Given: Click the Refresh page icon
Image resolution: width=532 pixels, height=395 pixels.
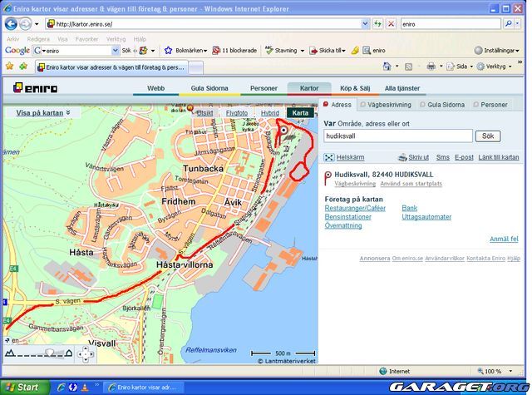Looking at the screenshot, I should coord(377,24).
